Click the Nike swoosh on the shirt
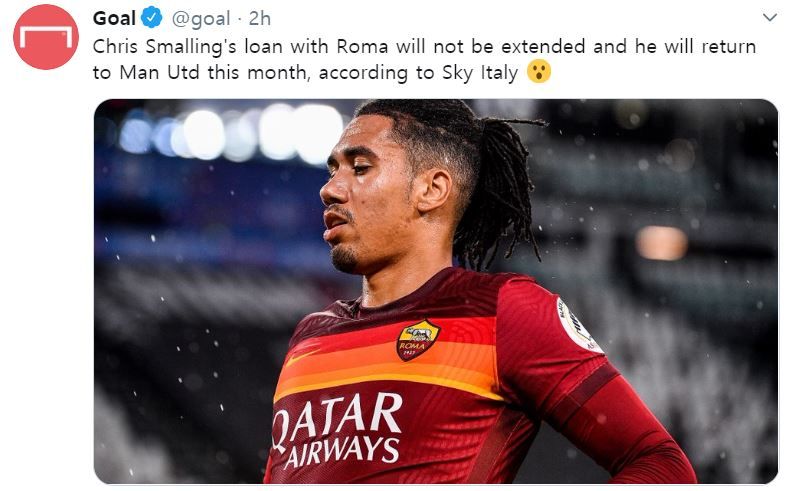The height and width of the screenshot is (491, 793). [x=302, y=356]
